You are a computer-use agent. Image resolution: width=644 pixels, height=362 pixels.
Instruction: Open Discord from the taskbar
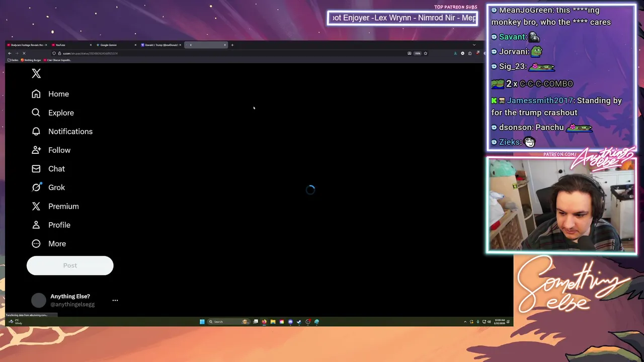click(290, 322)
